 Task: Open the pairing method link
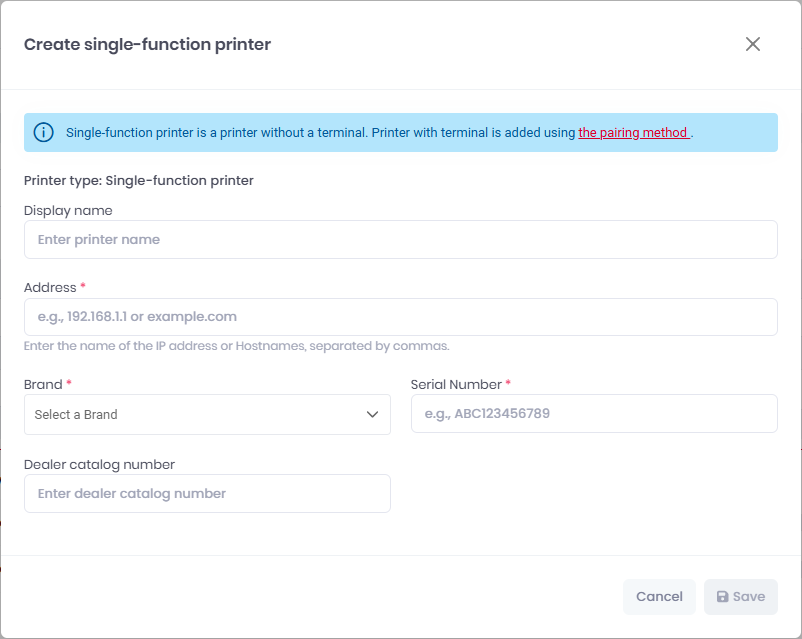[634, 133]
